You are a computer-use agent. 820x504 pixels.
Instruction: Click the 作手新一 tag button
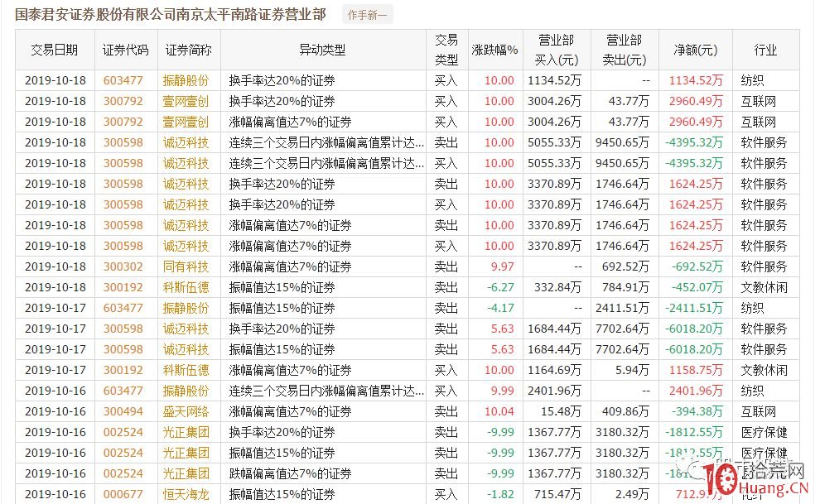(367, 14)
